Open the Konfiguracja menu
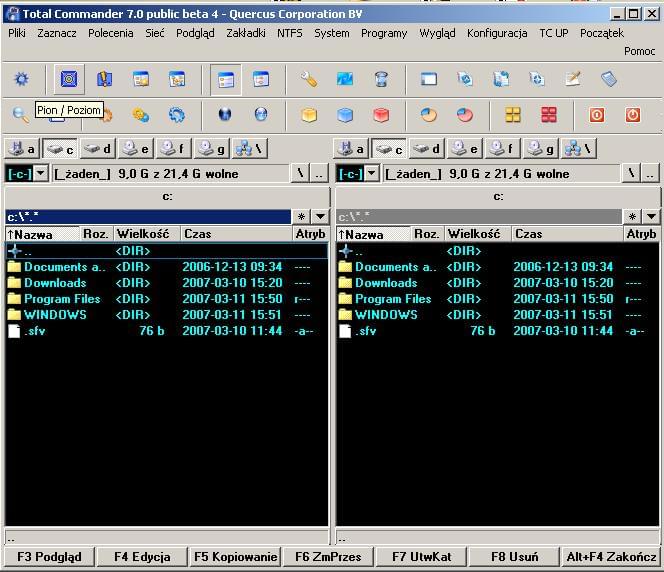 [497, 33]
